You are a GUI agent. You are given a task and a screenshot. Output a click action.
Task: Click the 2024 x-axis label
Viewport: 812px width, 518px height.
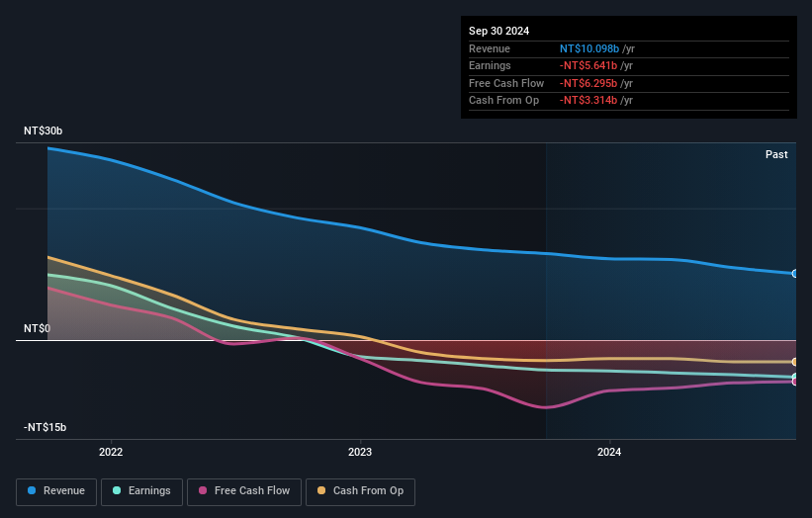609,452
